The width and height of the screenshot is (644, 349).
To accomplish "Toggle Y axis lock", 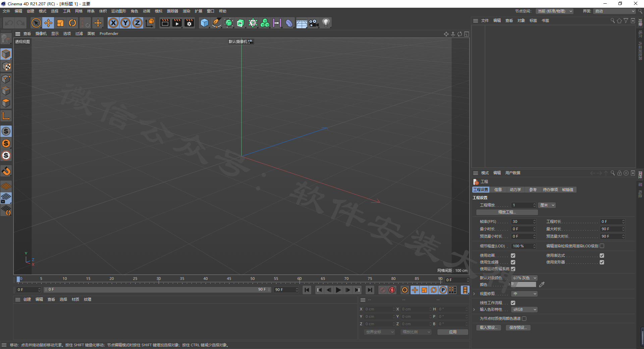I will click(125, 23).
